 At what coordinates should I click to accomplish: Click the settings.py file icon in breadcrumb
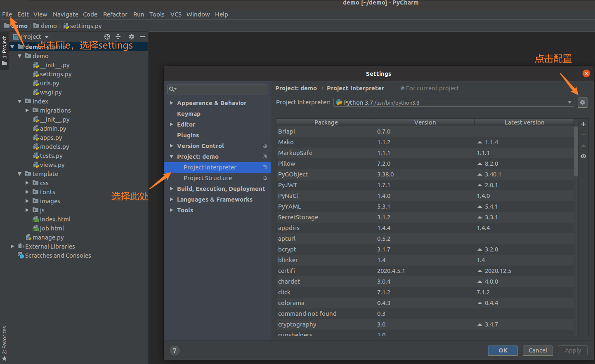coord(66,26)
